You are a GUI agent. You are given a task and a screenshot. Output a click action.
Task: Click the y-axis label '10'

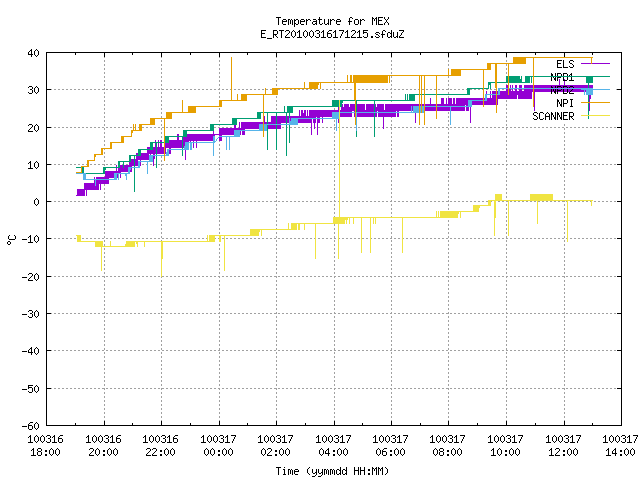(33, 165)
